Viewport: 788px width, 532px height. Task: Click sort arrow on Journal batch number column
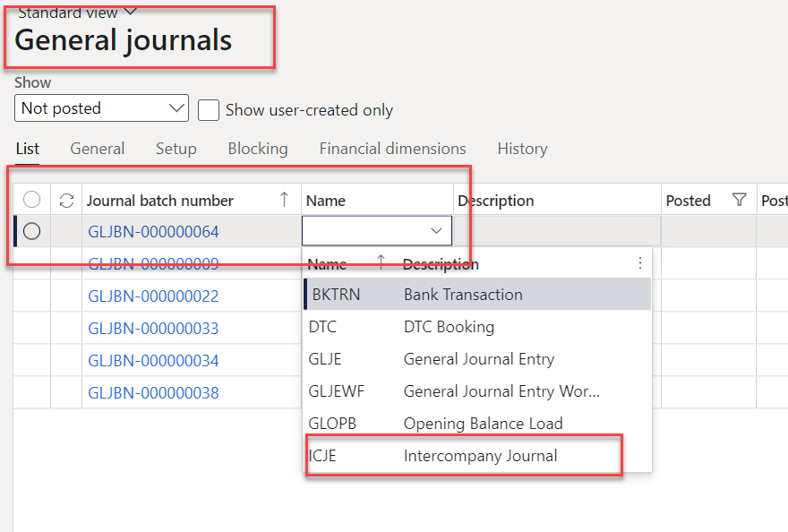coord(285,200)
